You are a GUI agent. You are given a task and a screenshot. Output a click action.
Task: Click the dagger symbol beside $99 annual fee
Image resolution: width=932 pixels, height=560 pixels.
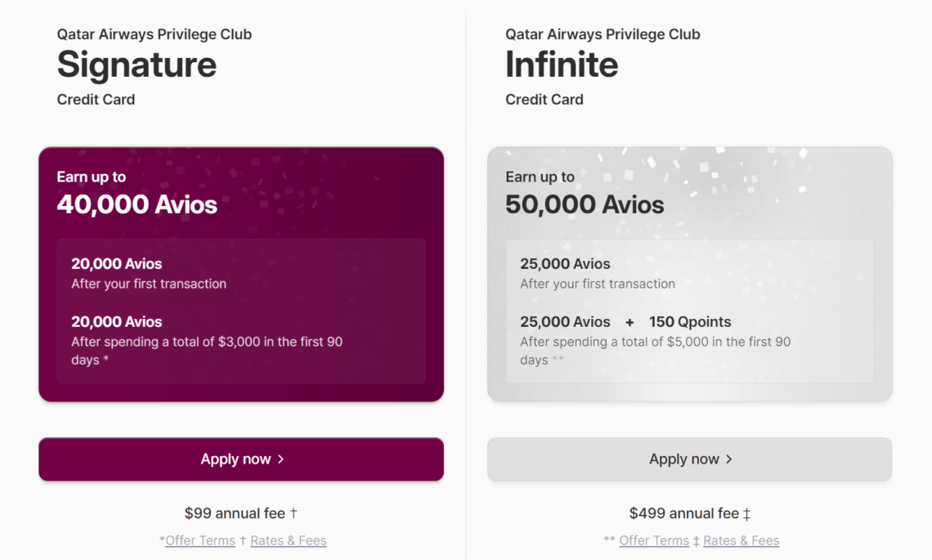(294, 513)
